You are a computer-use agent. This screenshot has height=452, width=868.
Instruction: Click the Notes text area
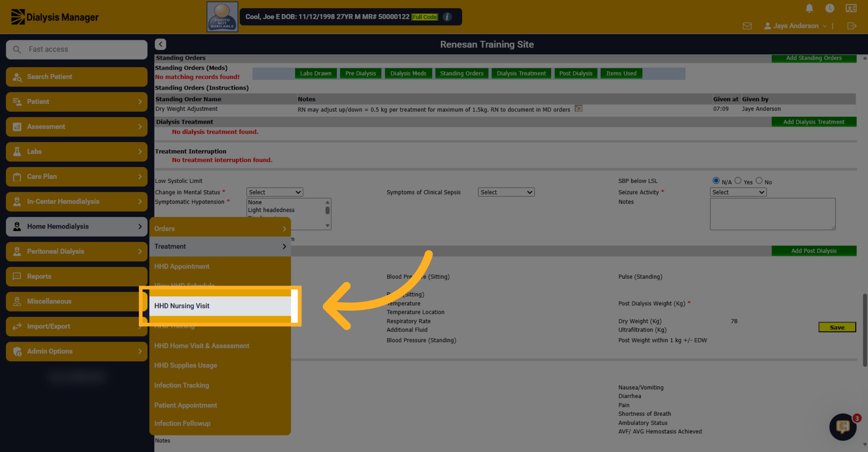pos(773,214)
